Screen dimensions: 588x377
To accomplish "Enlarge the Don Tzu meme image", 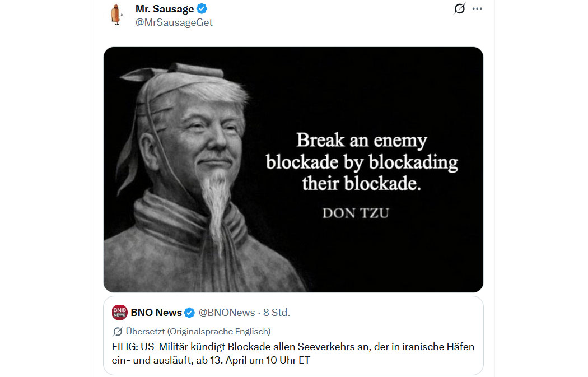I will click(293, 170).
